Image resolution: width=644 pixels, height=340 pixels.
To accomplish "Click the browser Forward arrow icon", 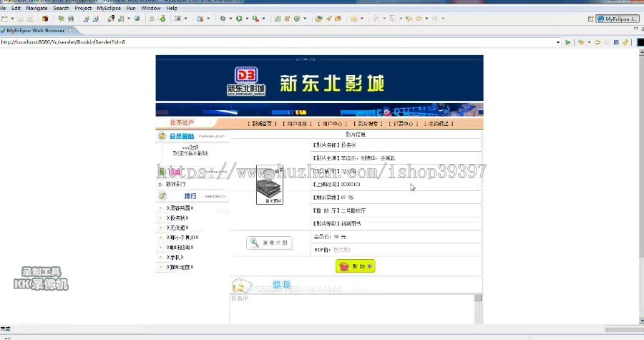I will coord(607,42).
